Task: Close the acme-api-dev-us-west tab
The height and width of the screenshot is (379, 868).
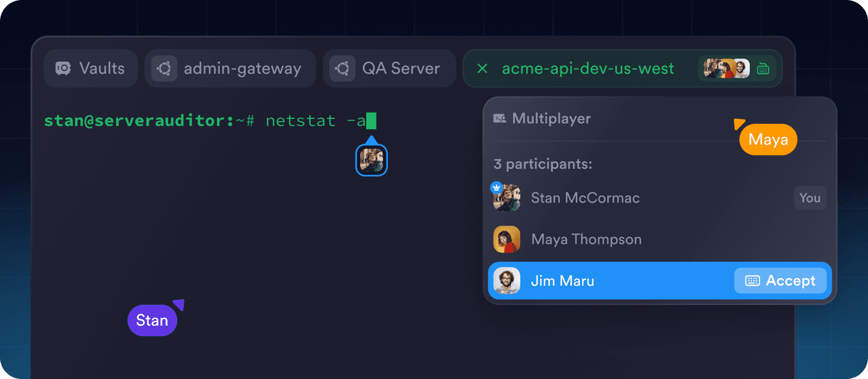Action: 482,68
